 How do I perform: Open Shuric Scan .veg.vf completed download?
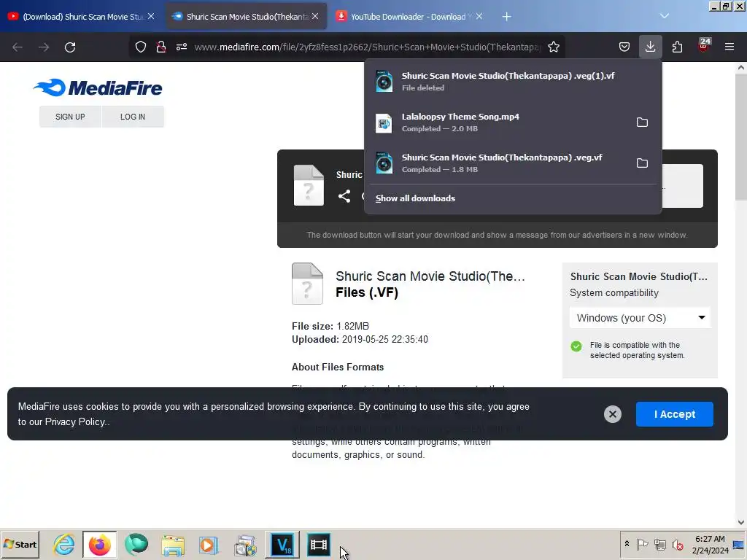(x=498, y=163)
